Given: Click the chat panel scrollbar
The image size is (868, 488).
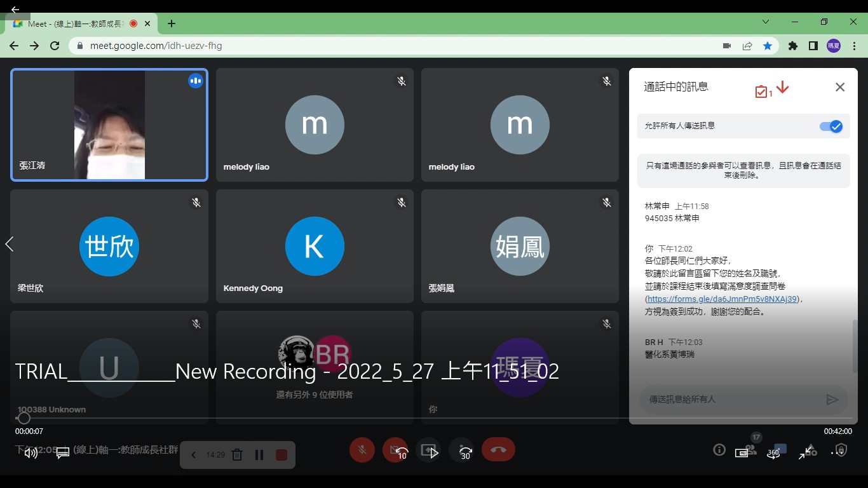Looking at the screenshot, I should coord(854,346).
